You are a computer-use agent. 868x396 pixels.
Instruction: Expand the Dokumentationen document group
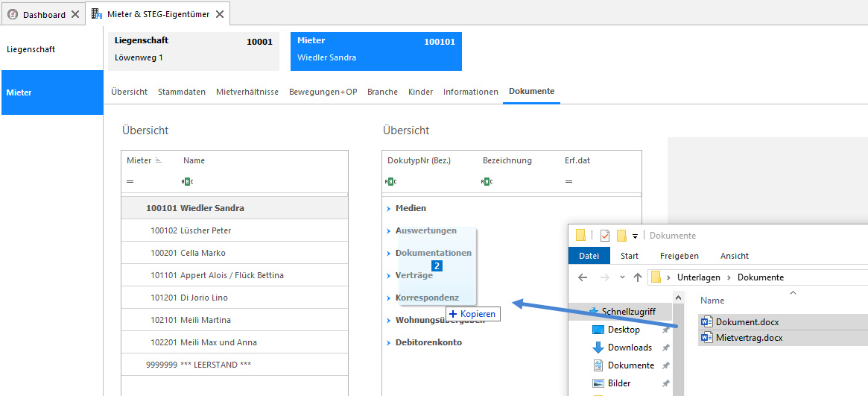[389, 253]
